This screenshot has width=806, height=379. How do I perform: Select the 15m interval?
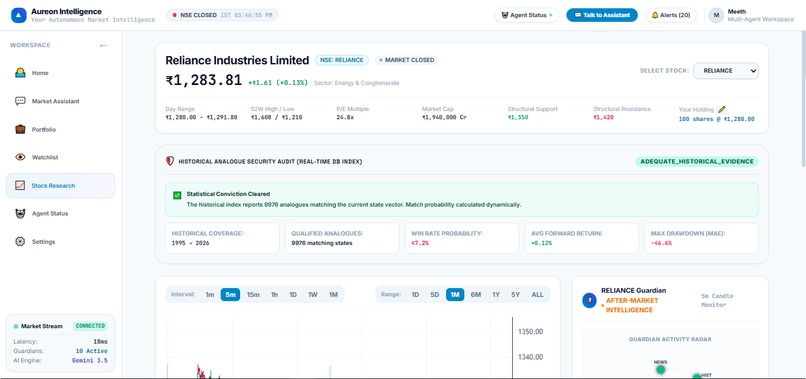point(253,295)
